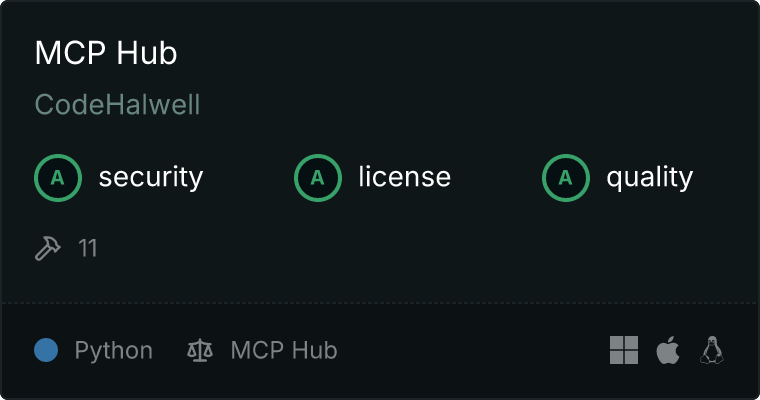This screenshot has height=400, width=760.
Task: Open the CodeHalwell author link
Action: click(117, 104)
